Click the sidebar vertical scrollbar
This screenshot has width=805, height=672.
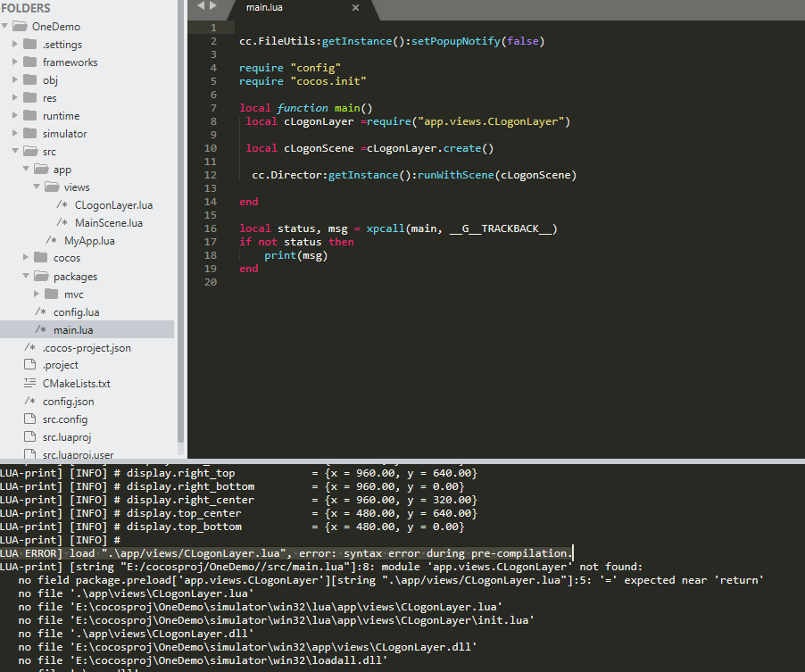(x=180, y=220)
